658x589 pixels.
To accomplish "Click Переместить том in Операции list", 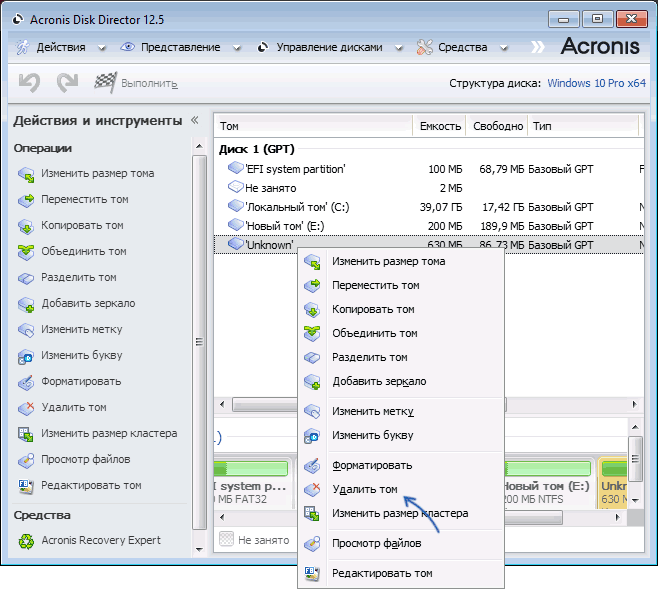I will point(84,199).
